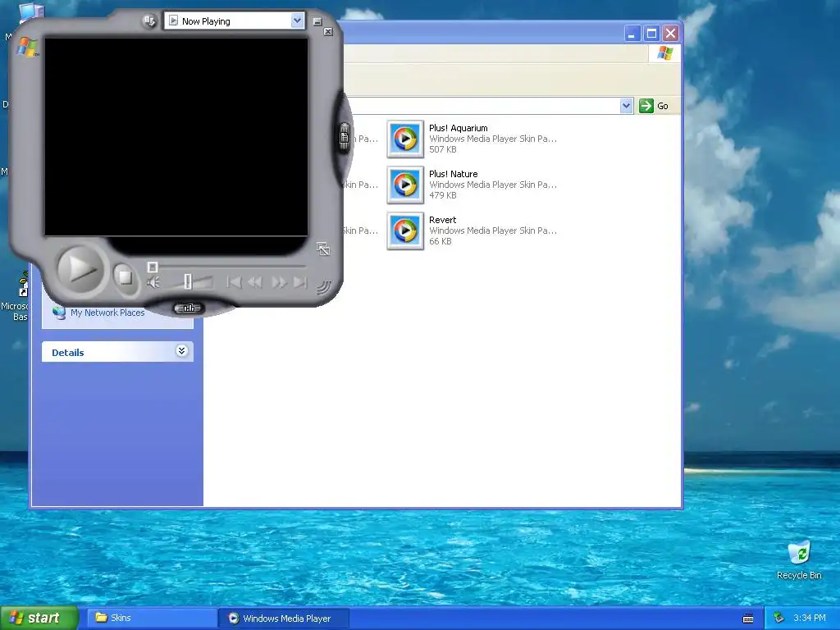Click the 3:34 PM taskbar clock

coord(810,619)
